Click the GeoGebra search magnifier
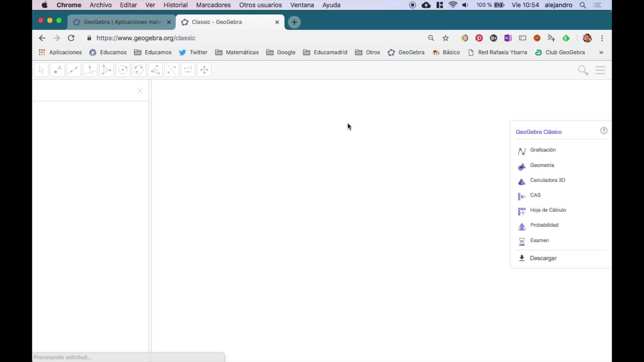This screenshot has width=644, height=362. (583, 70)
